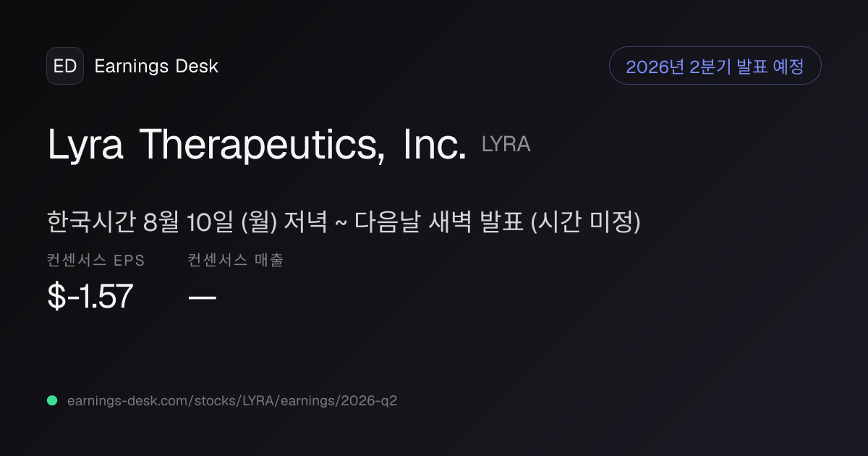Screen dimensions: 868x456
Task: Open the Earnings Desk brand name
Action: (x=156, y=67)
